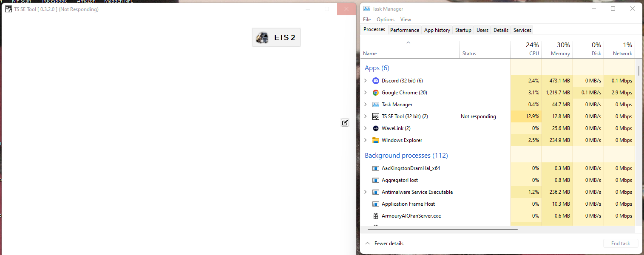
Task: Click the ArmouryAIOFanServer.exe process icon
Action: (375, 215)
